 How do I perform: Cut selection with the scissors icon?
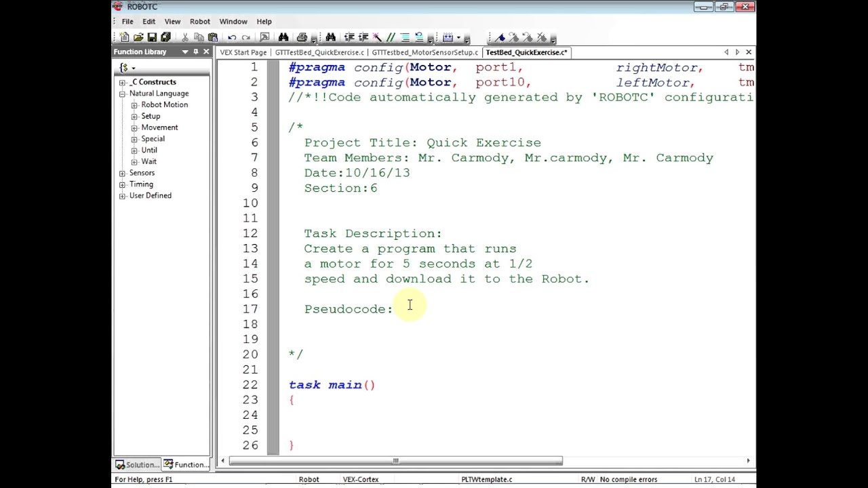coord(184,37)
